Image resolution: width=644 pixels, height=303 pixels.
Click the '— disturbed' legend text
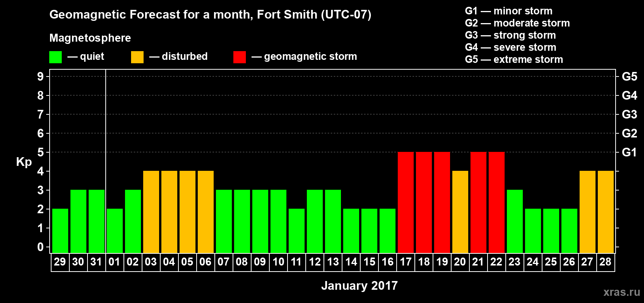point(178,56)
